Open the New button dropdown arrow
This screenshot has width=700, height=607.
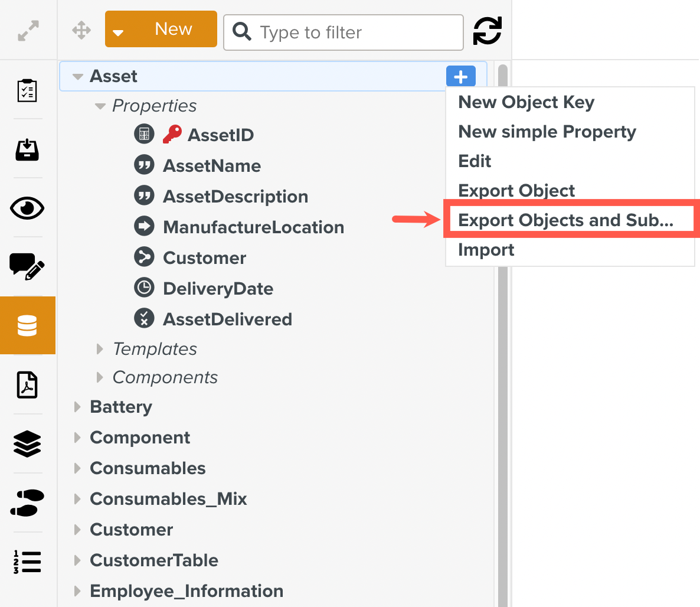coord(118,32)
